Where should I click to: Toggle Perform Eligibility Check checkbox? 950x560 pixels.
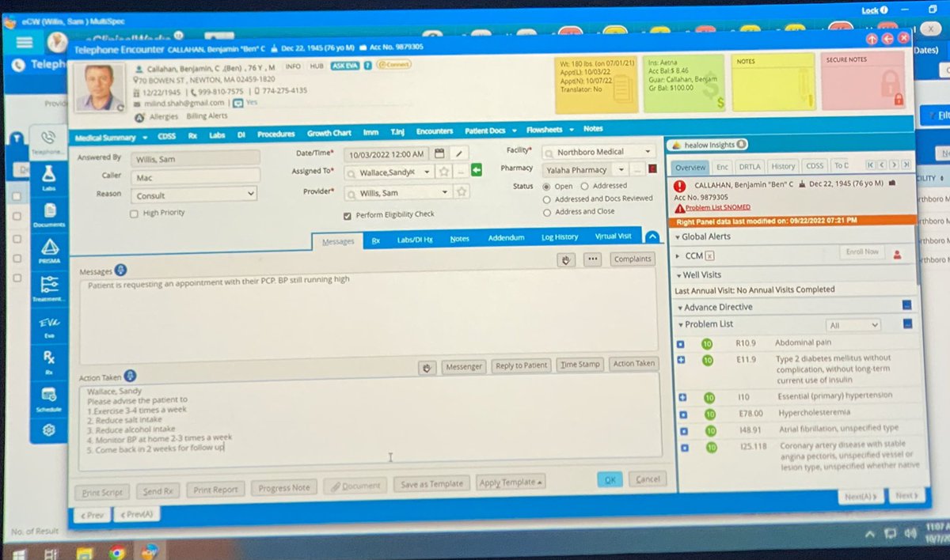(x=348, y=215)
